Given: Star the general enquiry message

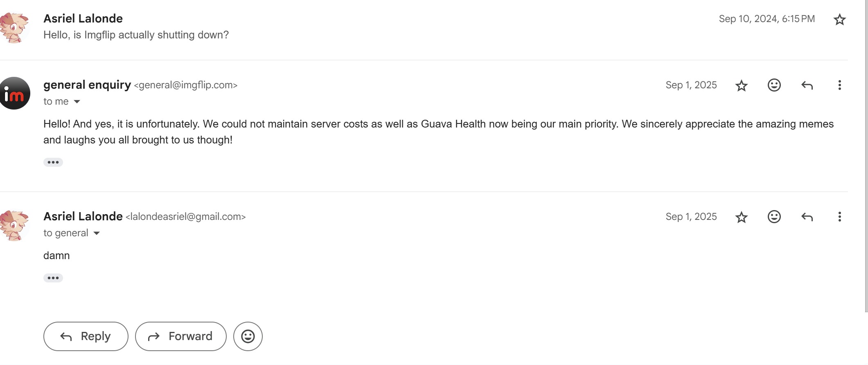Looking at the screenshot, I should [x=741, y=85].
